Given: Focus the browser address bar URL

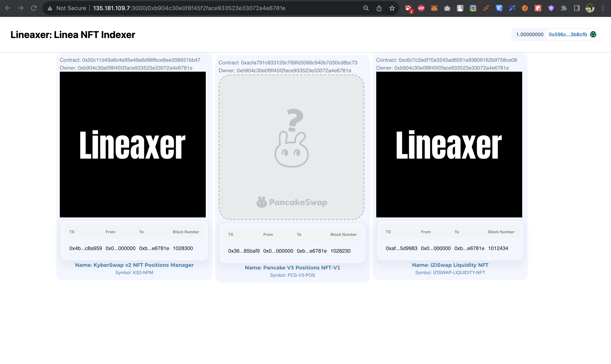Looking at the screenshot, I should (x=189, y=8).
